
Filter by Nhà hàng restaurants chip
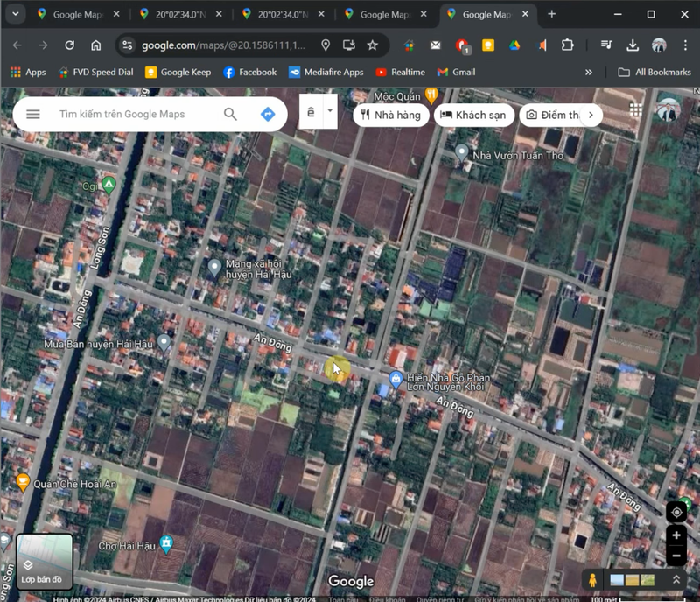(391, 115)
